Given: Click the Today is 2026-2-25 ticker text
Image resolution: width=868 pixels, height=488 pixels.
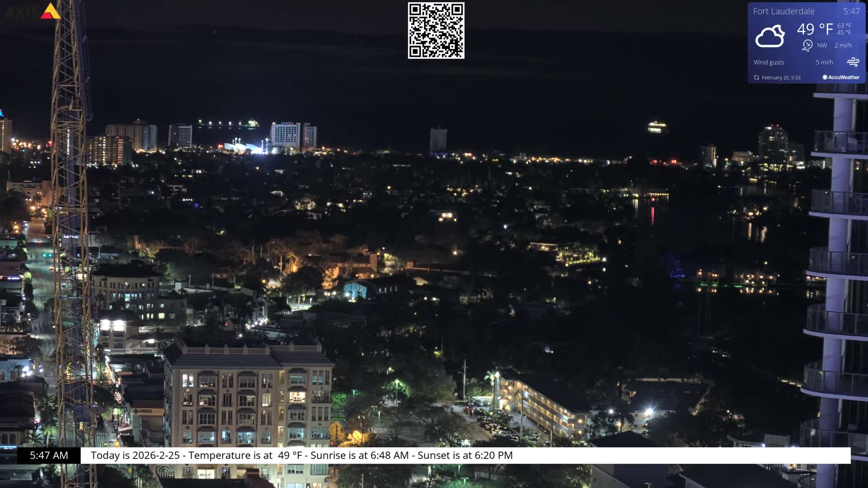Looking at the screenshot, I should (135, 455).
